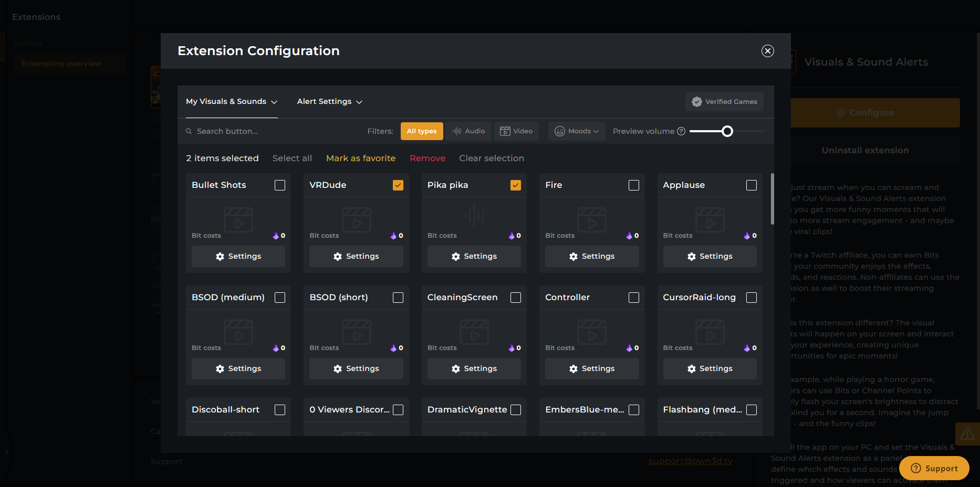Image resolution: width=980 pixels, height=487 pixels.
Task: Click the Applause bits gem icon
Action: point(747,236)
